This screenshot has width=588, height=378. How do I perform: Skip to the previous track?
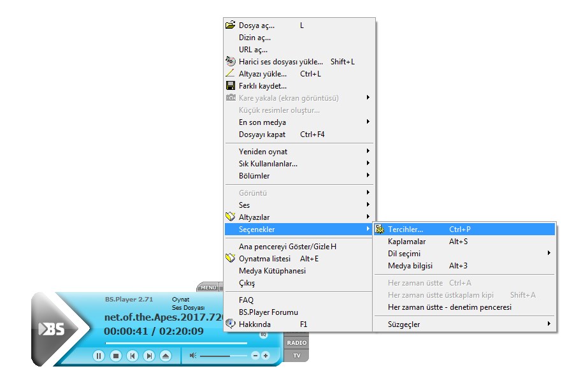click(133, 356)
